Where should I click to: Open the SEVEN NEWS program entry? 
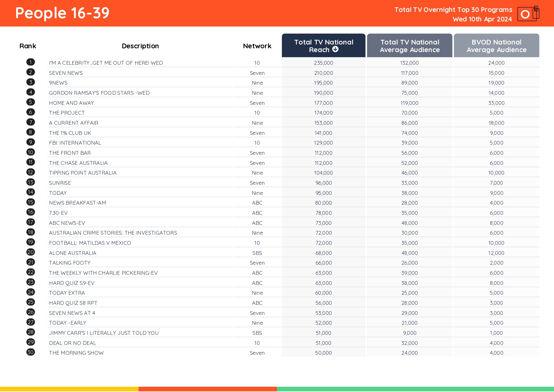tap(66, 73)
